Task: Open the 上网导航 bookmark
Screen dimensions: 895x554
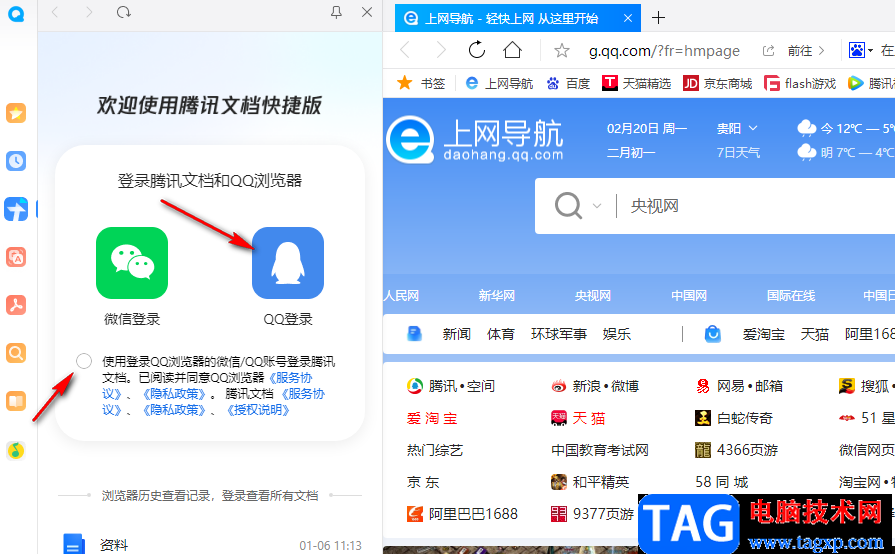Action: (499, 83)
